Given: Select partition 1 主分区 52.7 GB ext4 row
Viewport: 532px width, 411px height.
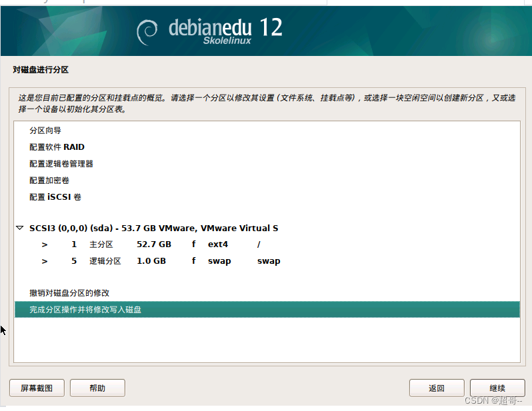Looking at the screenshot, I should tap(267, 244).
